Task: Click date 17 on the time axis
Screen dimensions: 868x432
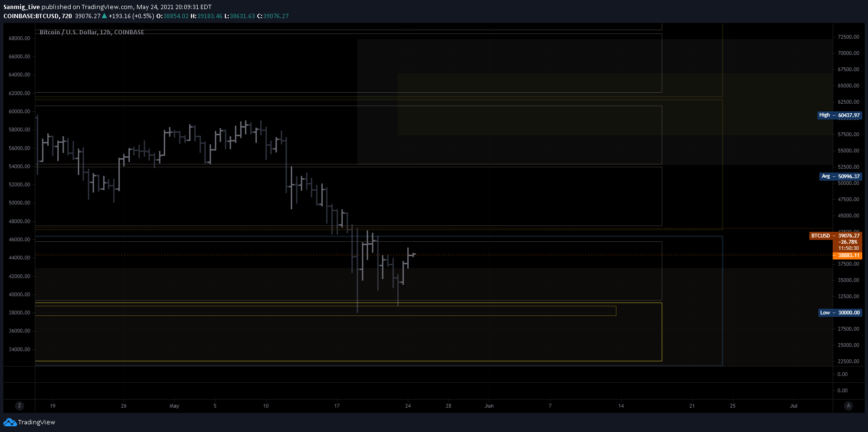Action: pyautogui.click(x=337, y=406)
